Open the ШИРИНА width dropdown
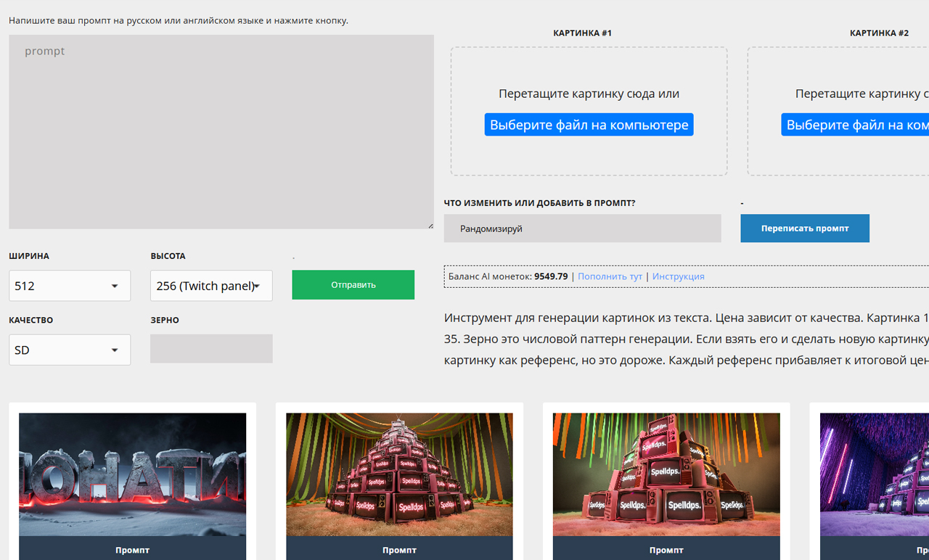The height and width of the screenshot is (560, 929). click(69, 285)
